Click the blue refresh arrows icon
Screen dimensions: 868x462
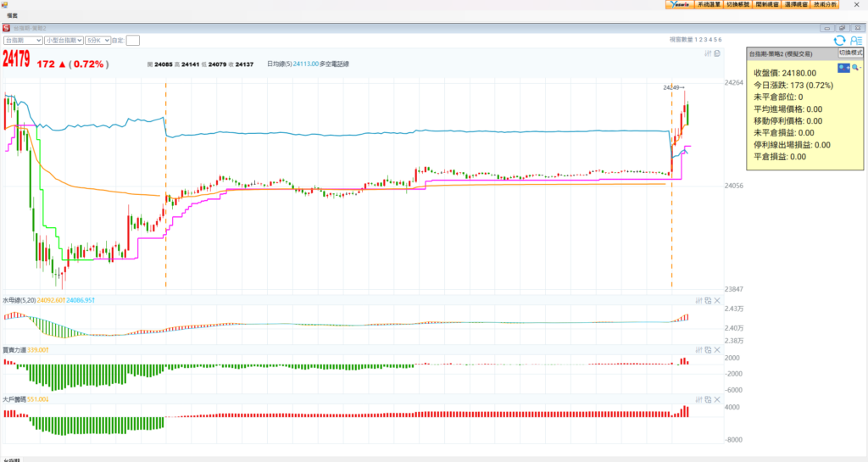(839, 40)
